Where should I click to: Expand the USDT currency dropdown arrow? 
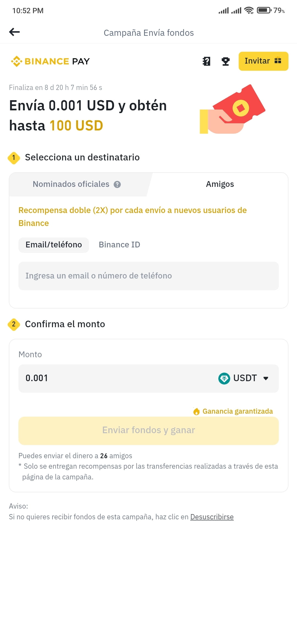[x=266, y=378]
